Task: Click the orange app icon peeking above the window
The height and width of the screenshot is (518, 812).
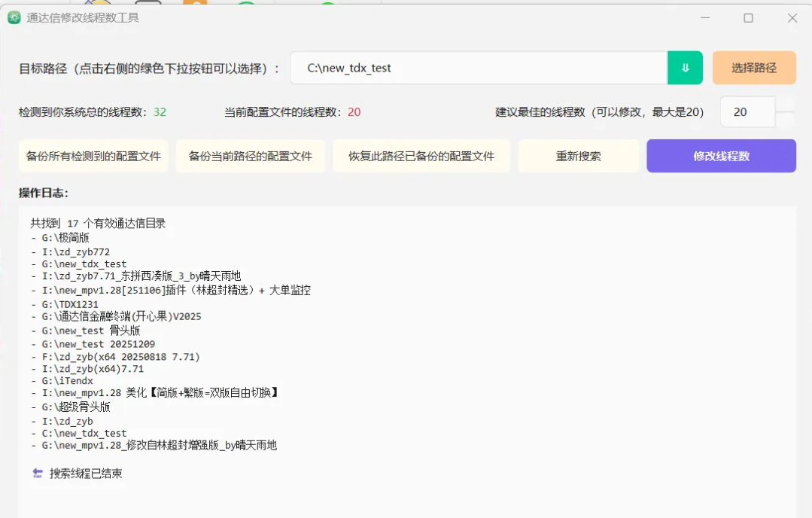Action: 194,6
